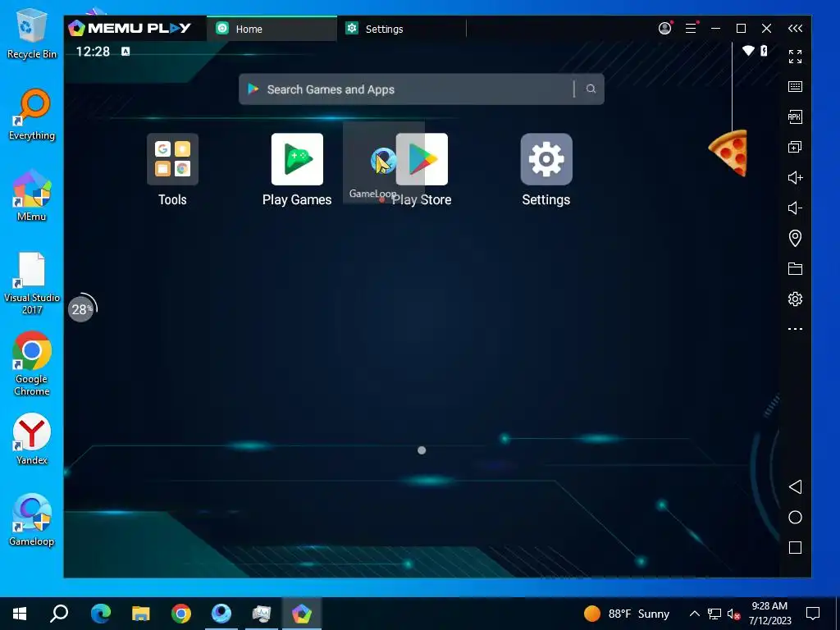Toggle fullscreen mode in sidebar
Image resolution: width=840 pixels, height=630 pixels.
click(x=795, y=57)
